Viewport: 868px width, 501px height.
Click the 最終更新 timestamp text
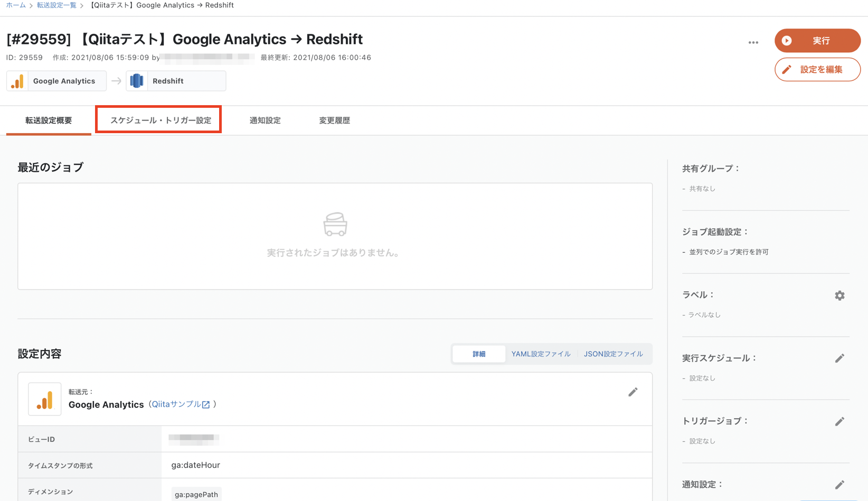tap(316, 58)
